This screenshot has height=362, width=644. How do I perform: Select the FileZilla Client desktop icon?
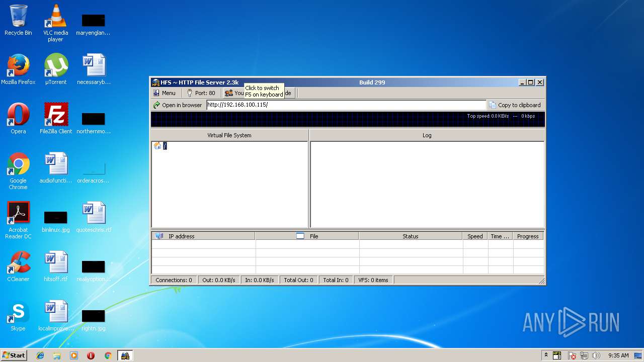coord(55,119)
